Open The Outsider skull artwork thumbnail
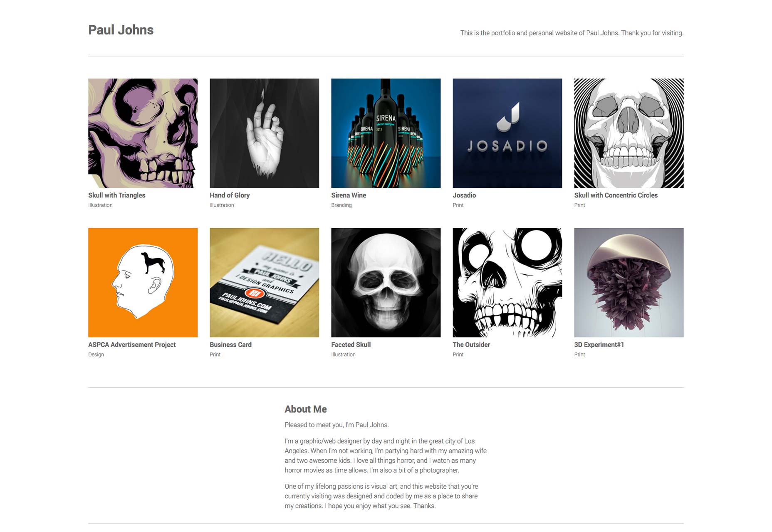The height and width of the screenshot is (532, 772). [507, 282]
